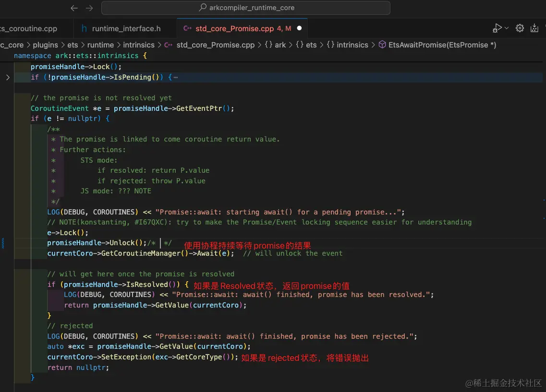Click 'return promiseHandle->GetValue(currentCoro);' line
Image resolution: width=546 pixels, height=392 pixels.
click(x=155, y=305)
